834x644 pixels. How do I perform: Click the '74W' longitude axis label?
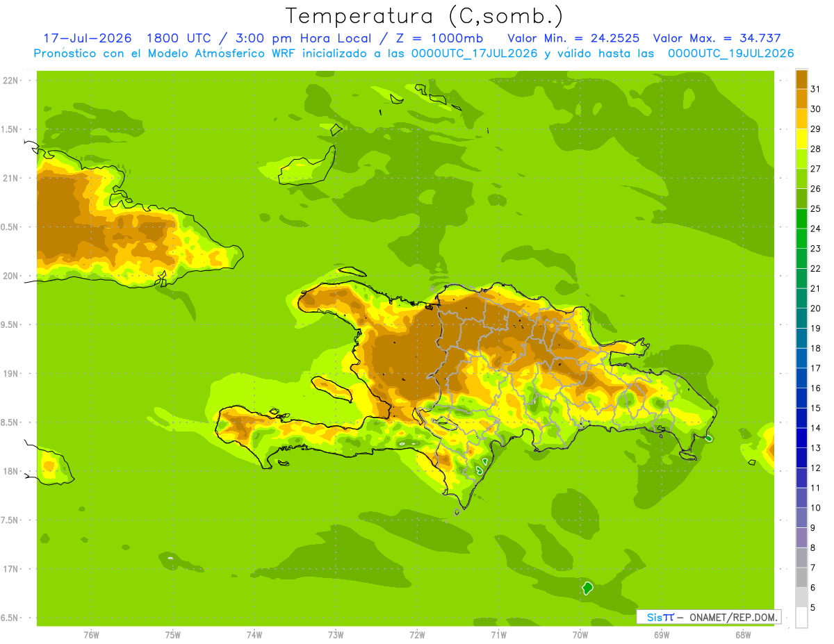254,635
